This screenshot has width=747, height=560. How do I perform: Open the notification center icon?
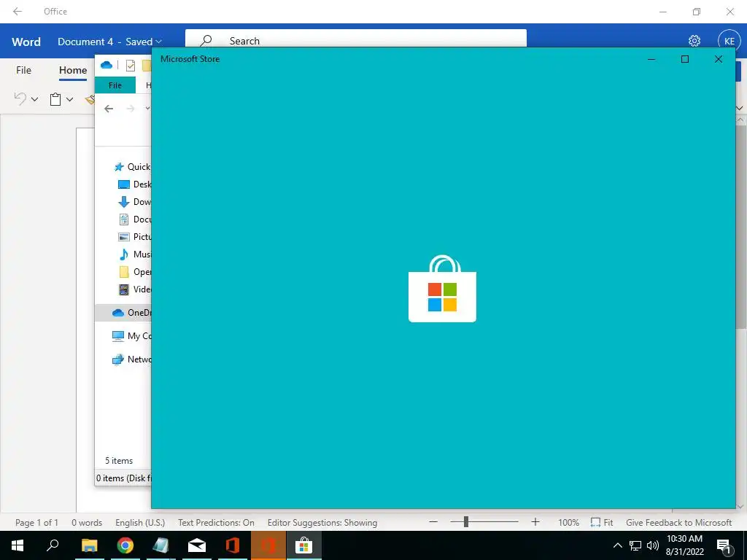[x=724, y=545]
